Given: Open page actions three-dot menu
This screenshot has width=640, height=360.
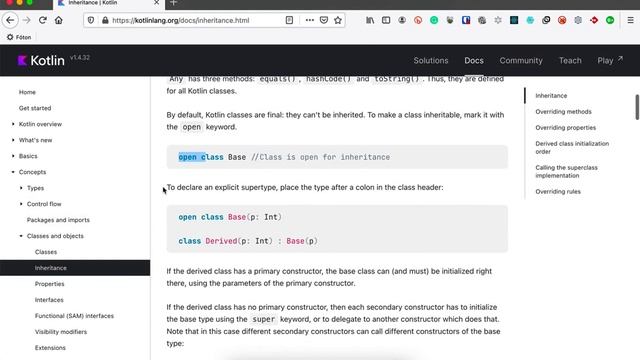Looking at the screenshot, I should pyautogui.click(x=309, y=20).
